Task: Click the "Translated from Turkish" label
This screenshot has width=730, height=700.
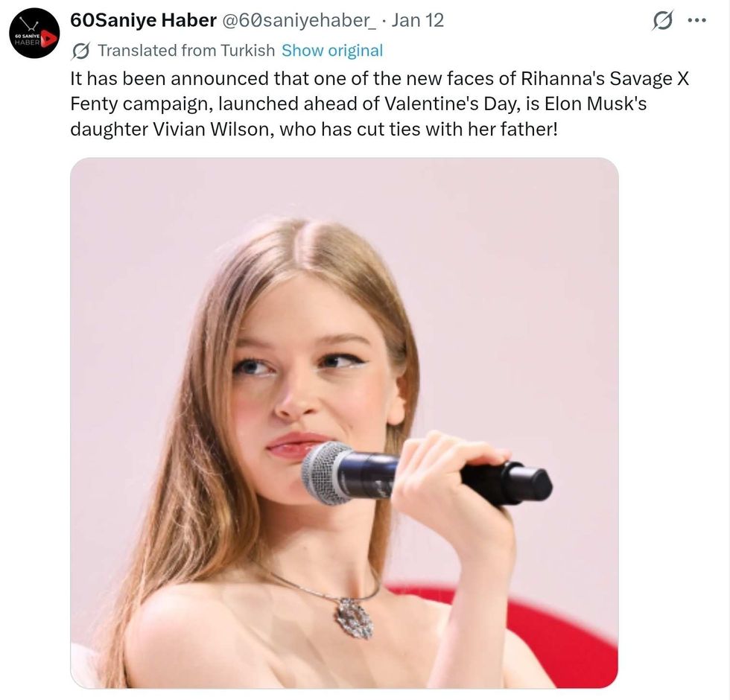Action: [x=186, y=51]
